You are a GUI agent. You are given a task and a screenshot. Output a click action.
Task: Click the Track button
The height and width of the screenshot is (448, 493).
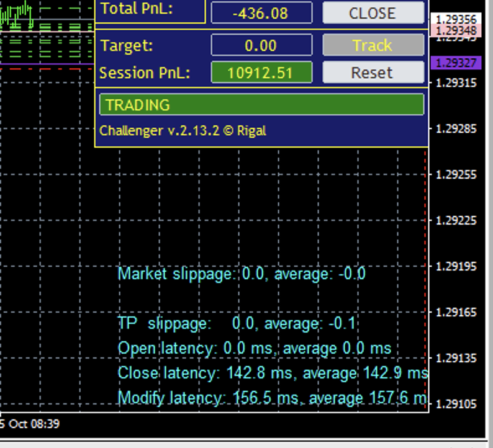pos(373,45)
